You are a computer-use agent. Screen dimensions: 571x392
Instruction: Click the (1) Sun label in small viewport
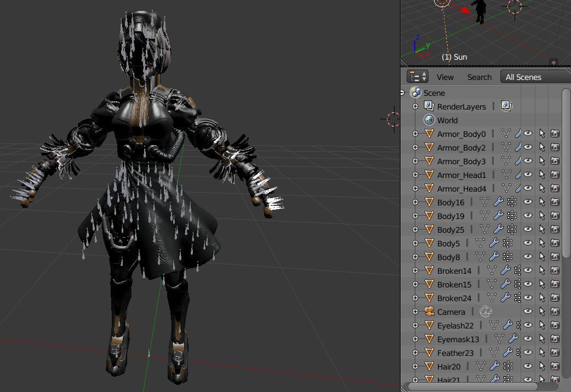454,57
